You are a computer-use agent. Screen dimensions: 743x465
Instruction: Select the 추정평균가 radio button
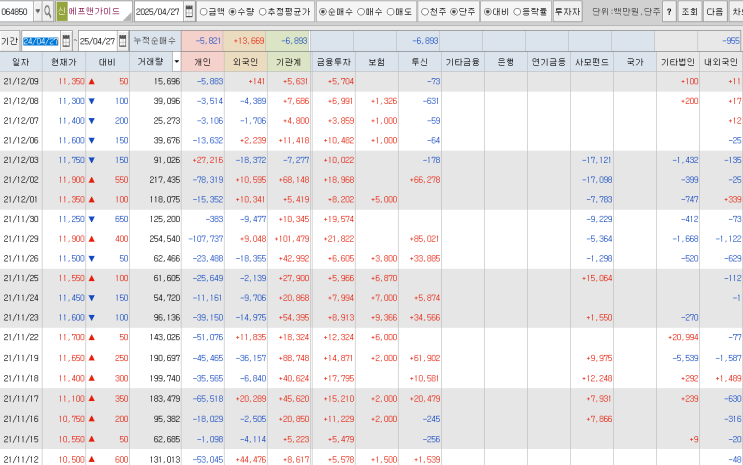click(262, 12)
